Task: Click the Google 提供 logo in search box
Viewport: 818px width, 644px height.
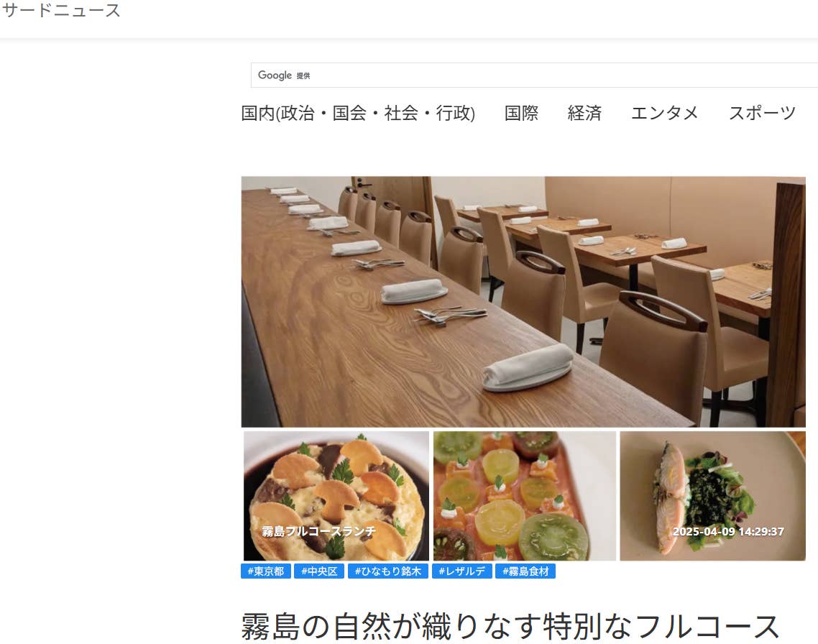Action: [x=284, y=75]
